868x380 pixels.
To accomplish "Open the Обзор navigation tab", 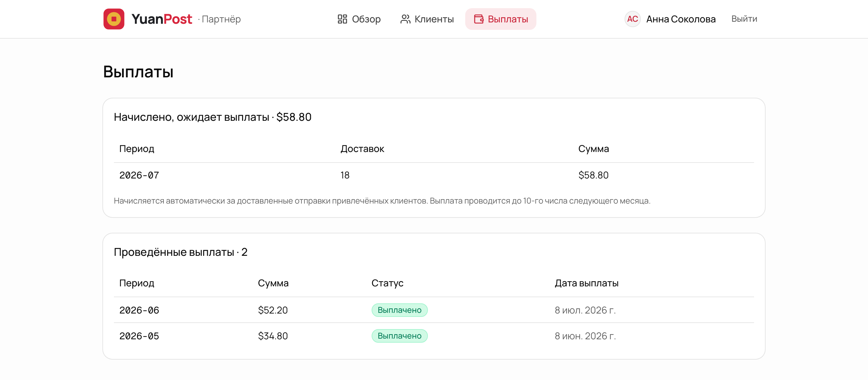I will 359,19.
